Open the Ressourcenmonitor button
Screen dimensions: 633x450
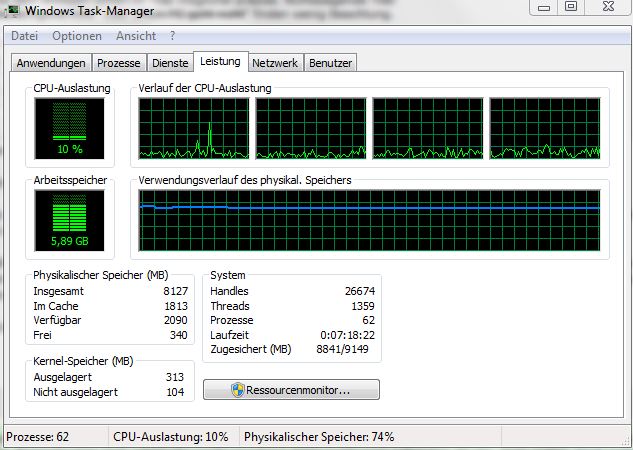291,390
